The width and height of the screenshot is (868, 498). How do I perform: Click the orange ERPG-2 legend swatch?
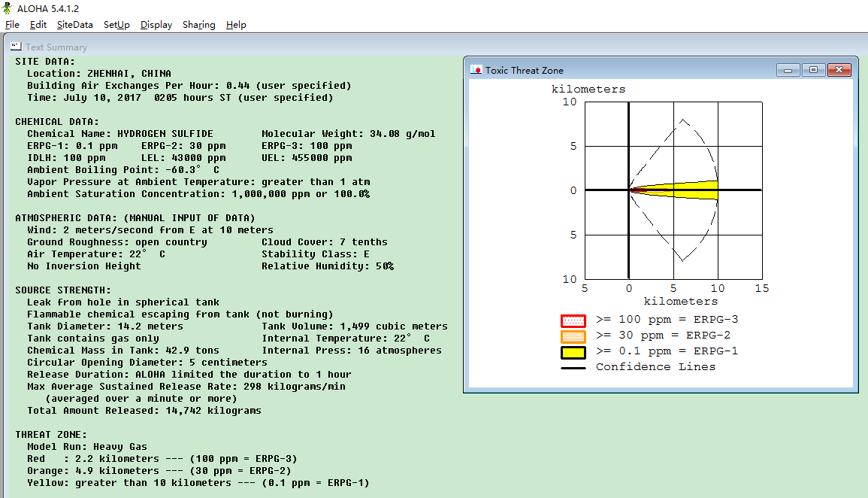[573, 336]
